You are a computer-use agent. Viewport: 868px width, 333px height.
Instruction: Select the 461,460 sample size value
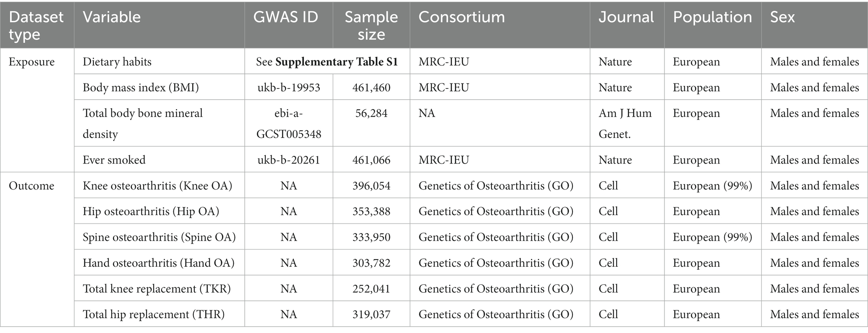371,88
